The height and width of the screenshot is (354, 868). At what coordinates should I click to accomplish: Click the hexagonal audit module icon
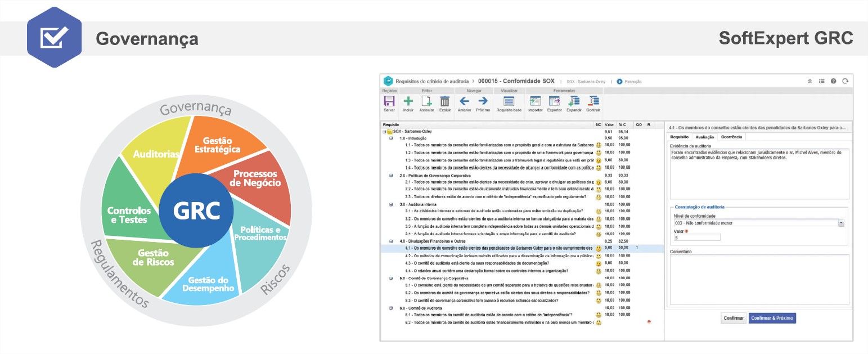coord(388,81)
